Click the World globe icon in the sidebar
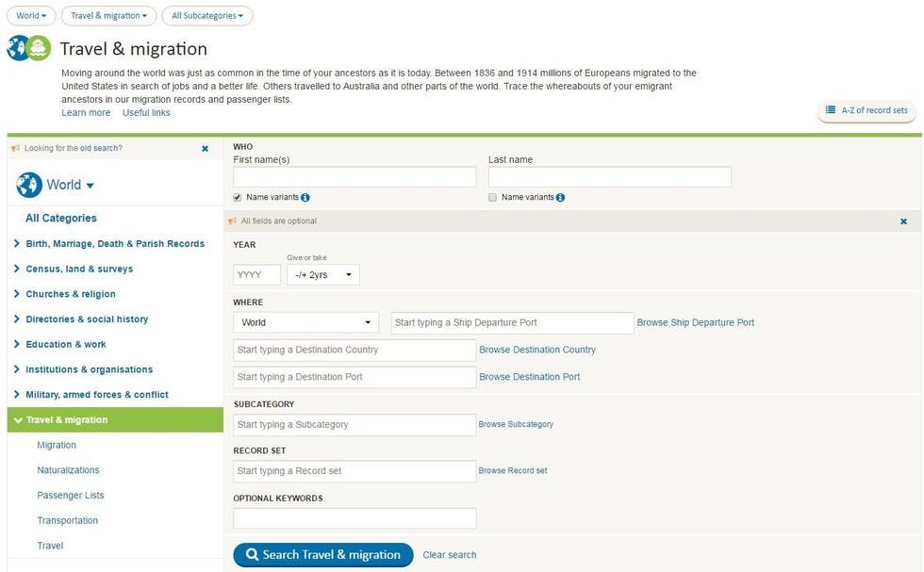 (29, 184)
